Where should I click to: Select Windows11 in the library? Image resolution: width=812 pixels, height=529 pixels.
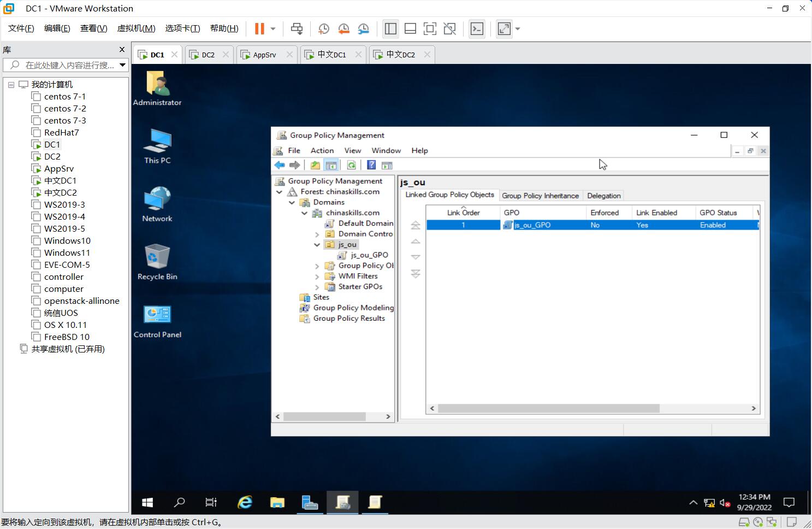[x=67, y=252]
